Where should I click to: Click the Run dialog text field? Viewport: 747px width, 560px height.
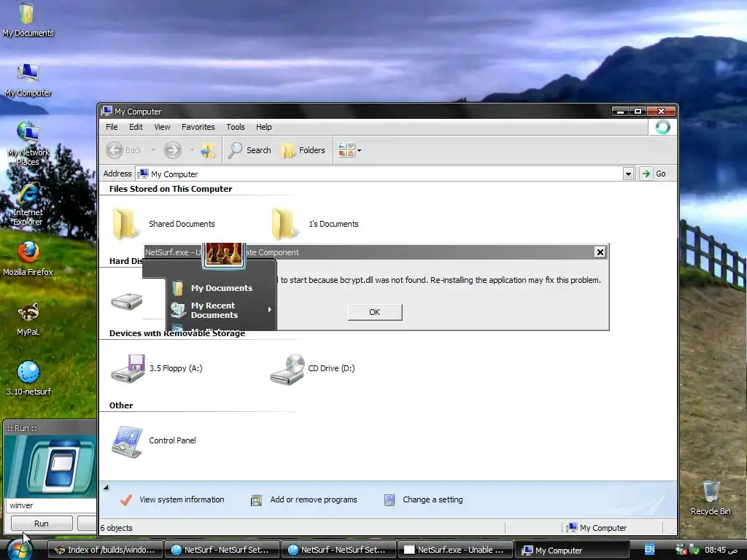pyautogui.click(x=52, y=505)
